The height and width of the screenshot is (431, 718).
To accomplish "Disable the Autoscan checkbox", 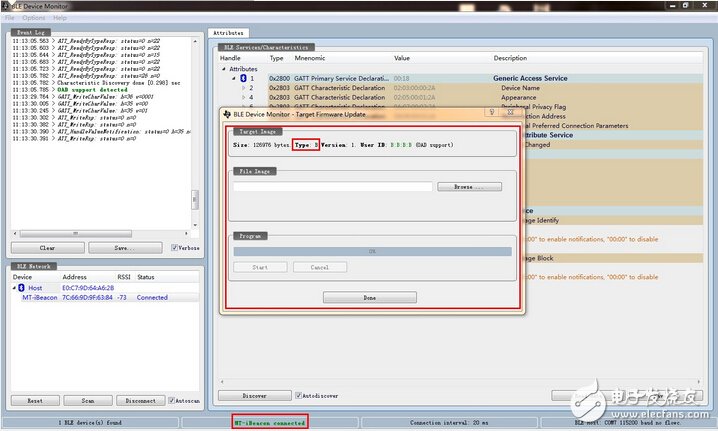I will pos(171,400).
